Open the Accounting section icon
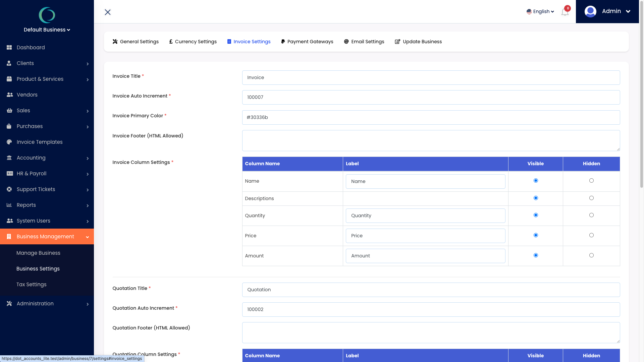644x362 pixels. (x=10, y=158)
